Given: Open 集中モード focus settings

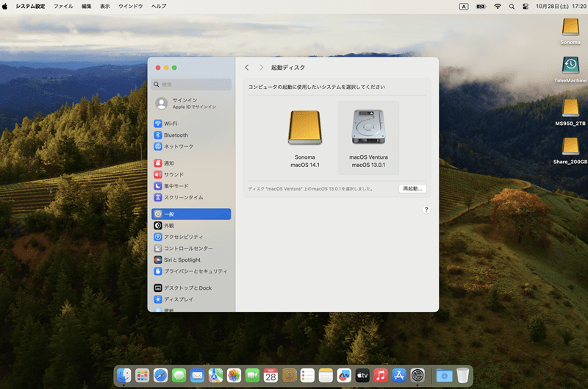Looking at the screenshot, I should pos(191,186).
